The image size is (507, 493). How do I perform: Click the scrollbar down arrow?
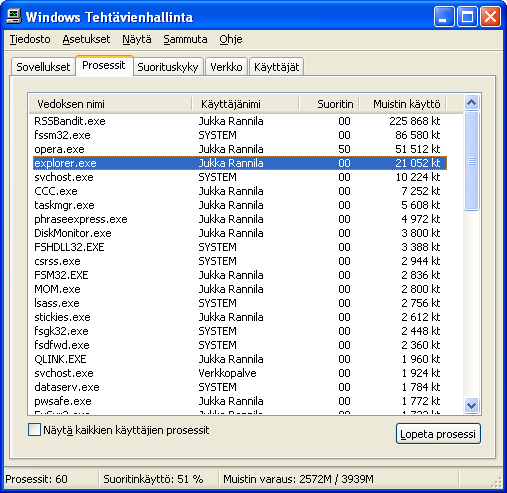tap(471, 406)
